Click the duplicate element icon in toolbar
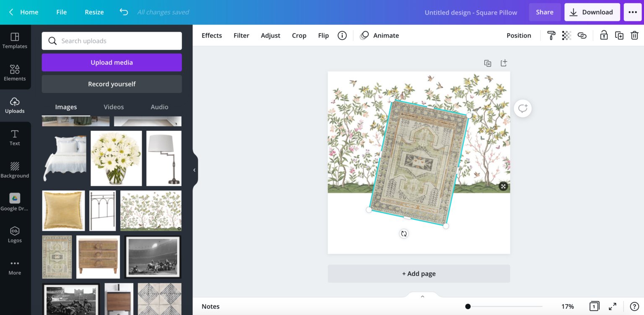 [619, 36]
